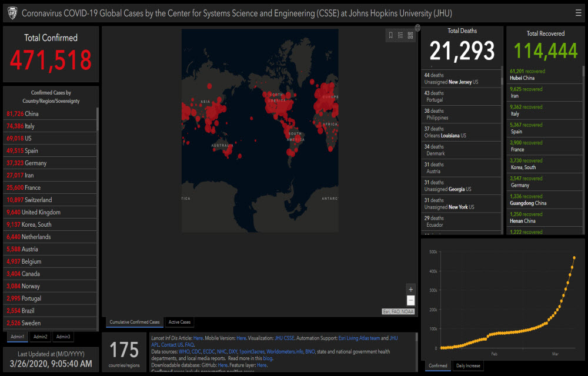Screen dimensions: 588x376
Task: Open the basemap gallery grid icon
Action: 410,35
